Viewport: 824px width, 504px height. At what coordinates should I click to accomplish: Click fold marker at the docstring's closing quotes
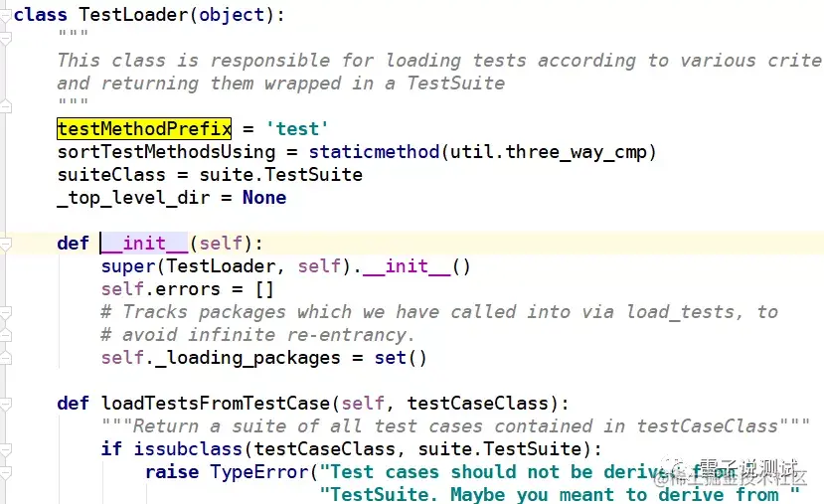point(5,106)
